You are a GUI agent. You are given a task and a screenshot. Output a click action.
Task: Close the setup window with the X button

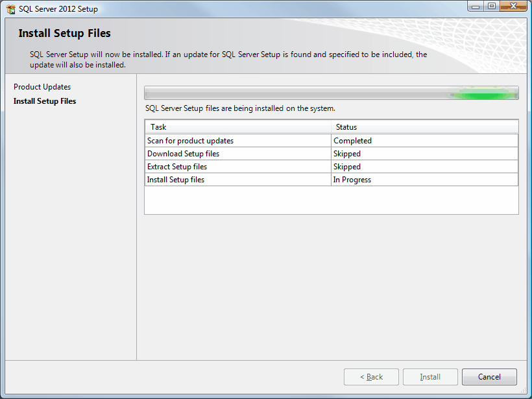tap(513, 6)
